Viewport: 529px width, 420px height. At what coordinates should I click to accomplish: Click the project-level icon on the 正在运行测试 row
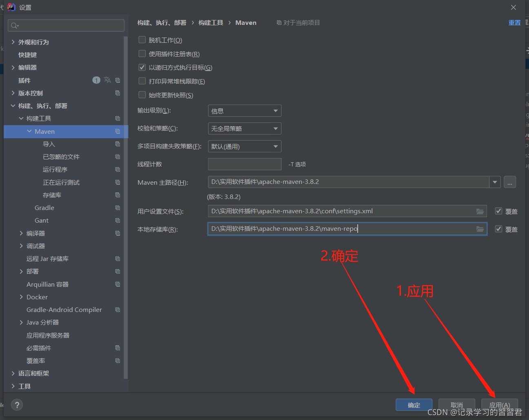click(117, 182)
